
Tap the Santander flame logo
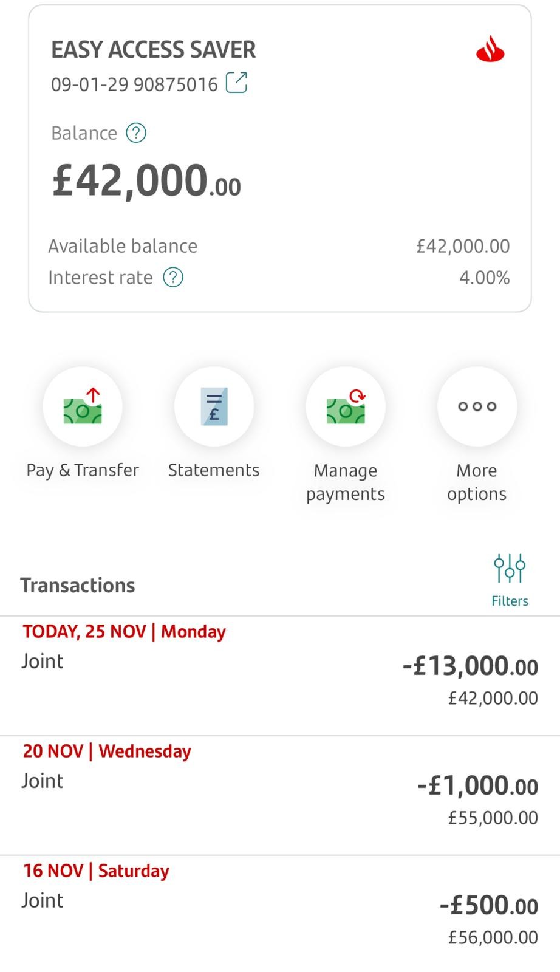click(490, 49)
